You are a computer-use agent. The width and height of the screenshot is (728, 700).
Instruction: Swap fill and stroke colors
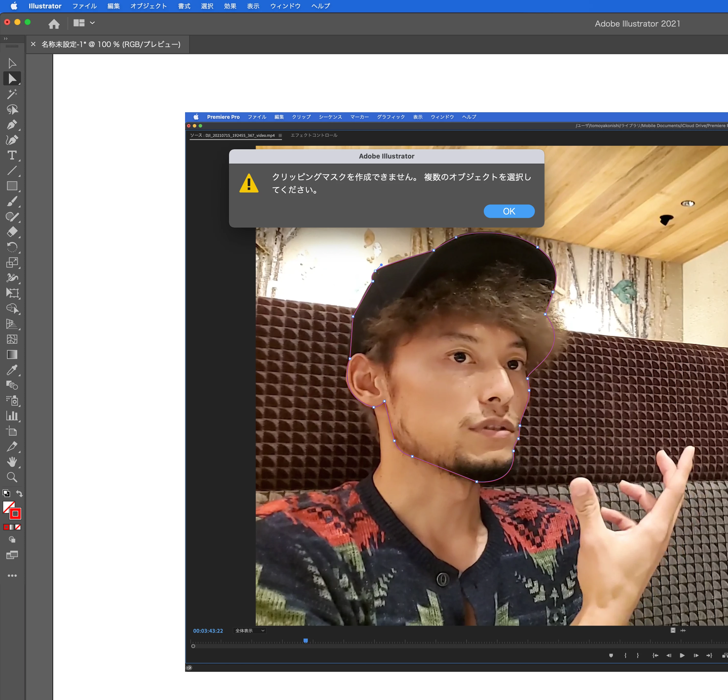pos(19,493)
